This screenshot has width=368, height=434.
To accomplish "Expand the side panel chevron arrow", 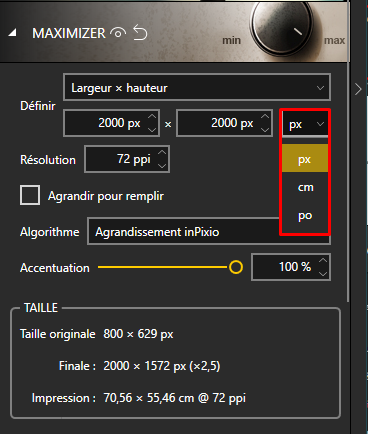I will click(358, 89).
